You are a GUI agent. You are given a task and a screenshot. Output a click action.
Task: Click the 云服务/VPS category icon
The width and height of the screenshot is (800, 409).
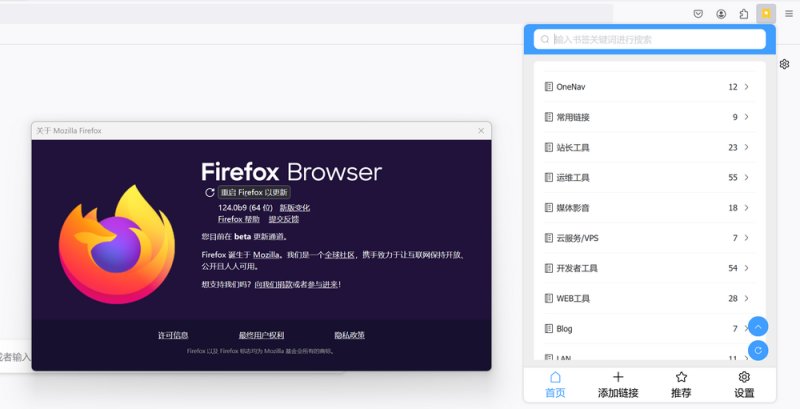[548, 238]
